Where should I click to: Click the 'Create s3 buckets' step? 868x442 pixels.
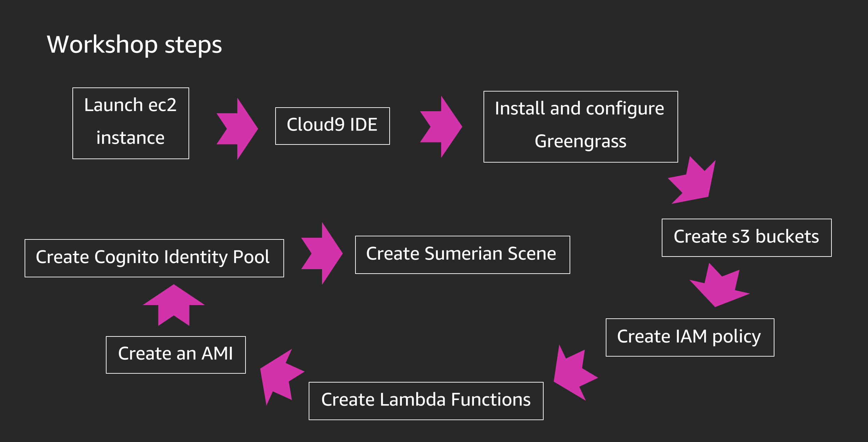(747, 238)
